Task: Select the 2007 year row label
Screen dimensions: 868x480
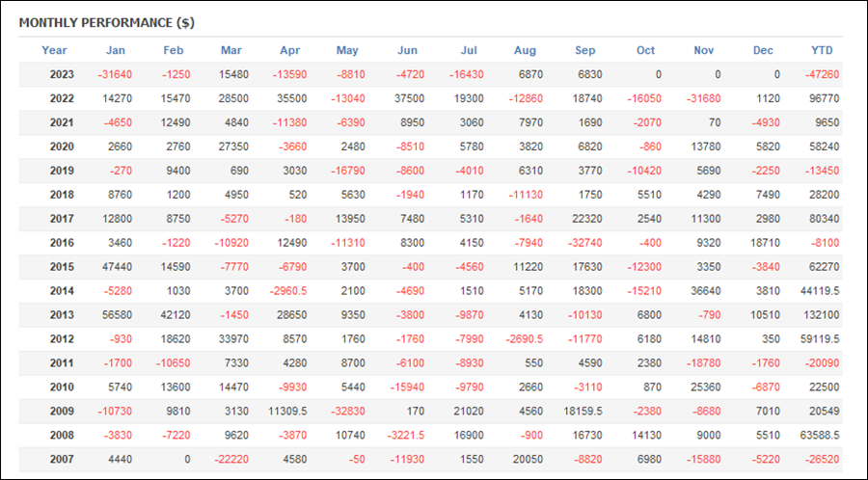Action: pyautogui.click(x=62, y=459)
